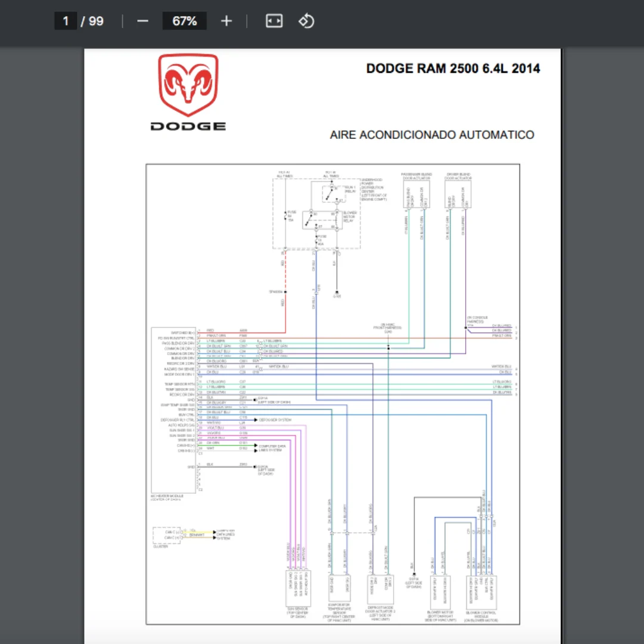Select the Evaporator Temperature Sensor box
644x644 pixels.
point(339,589)
